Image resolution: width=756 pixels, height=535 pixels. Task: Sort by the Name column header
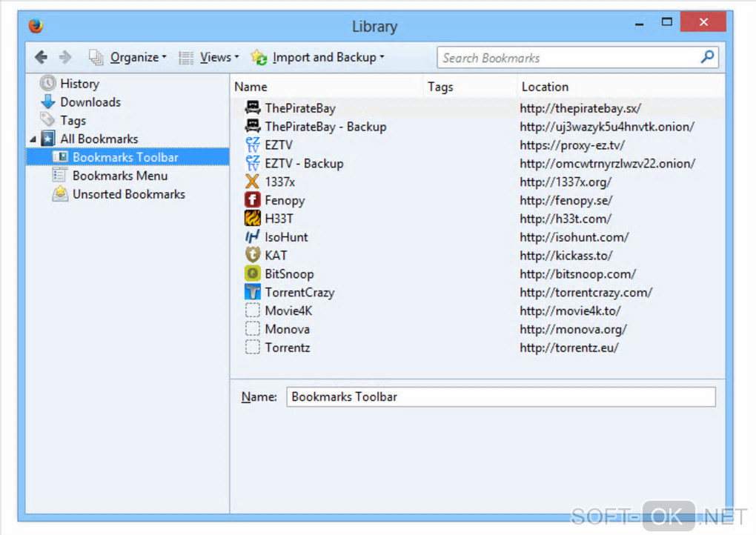click(251, 87)
